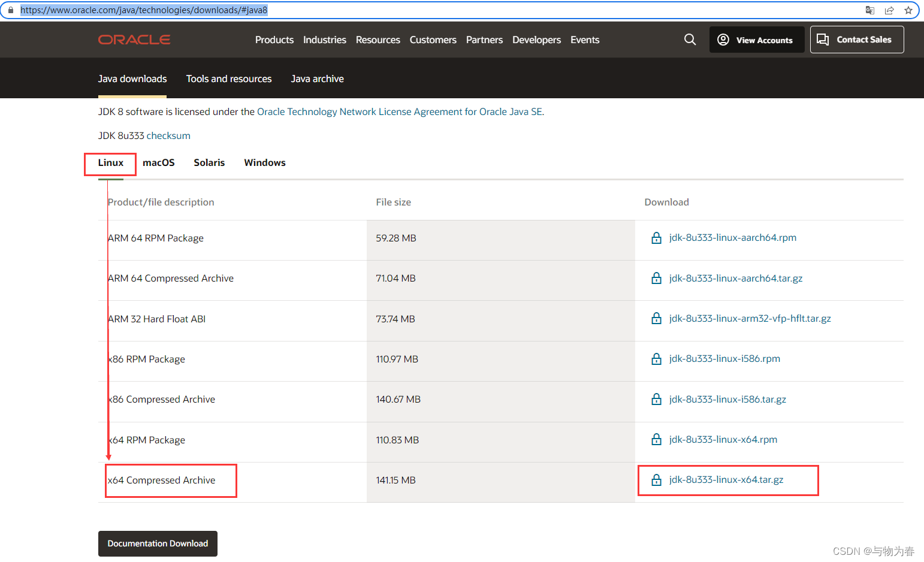The height and width of the screenshot is (562, 924).
Task: Select the Windows tab
Action: [265, 162]
